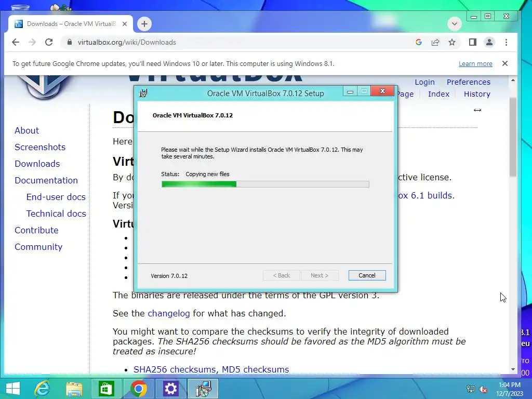Viewport: 532px width, 399px height.
Task: Open File Explorer from the taskbar
Action: click(x=74, y=389)
